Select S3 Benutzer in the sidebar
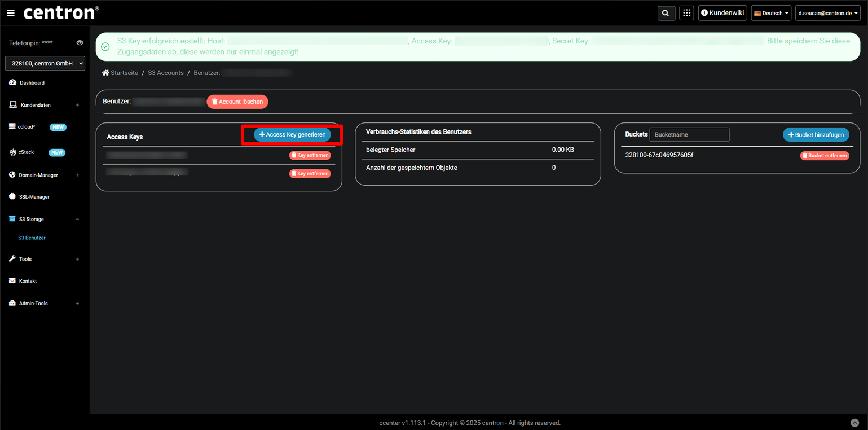 [x=32, y=238]
